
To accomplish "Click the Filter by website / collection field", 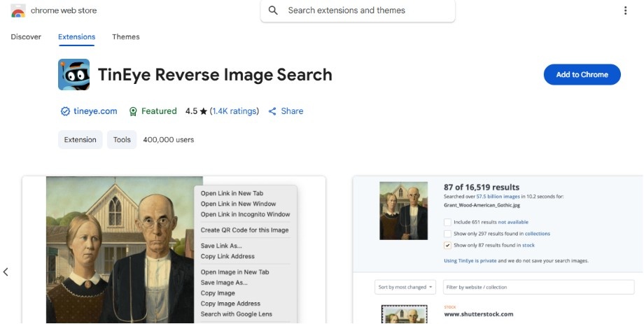I will point(539,287).
